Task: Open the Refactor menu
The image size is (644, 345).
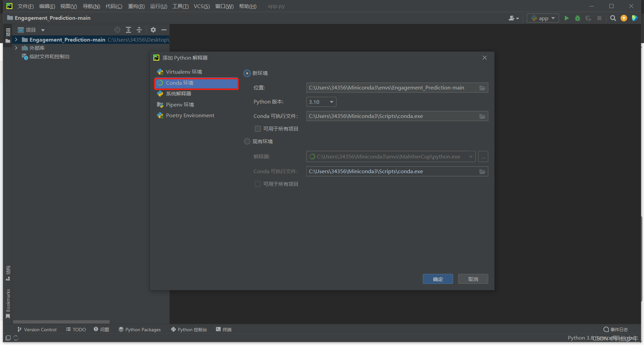Action: [136, 6]
